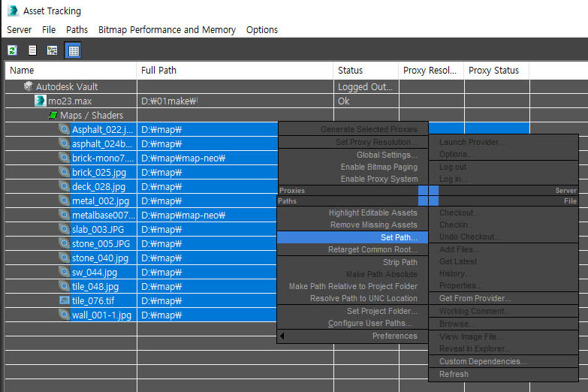This screenshot has height=392, width=588.
Task: Choose Get From Provider... entry
Action: click(x=503, y=298)
